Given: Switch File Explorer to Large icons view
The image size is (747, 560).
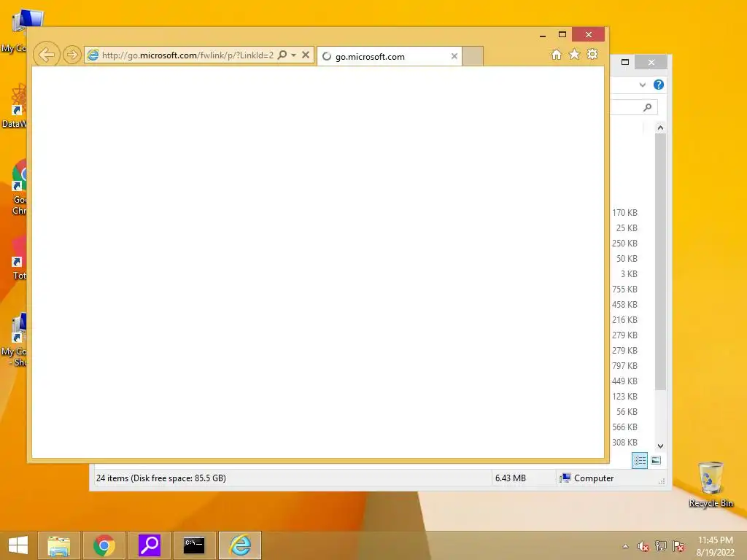Looking at the screenshot, I should pos(656,460).
